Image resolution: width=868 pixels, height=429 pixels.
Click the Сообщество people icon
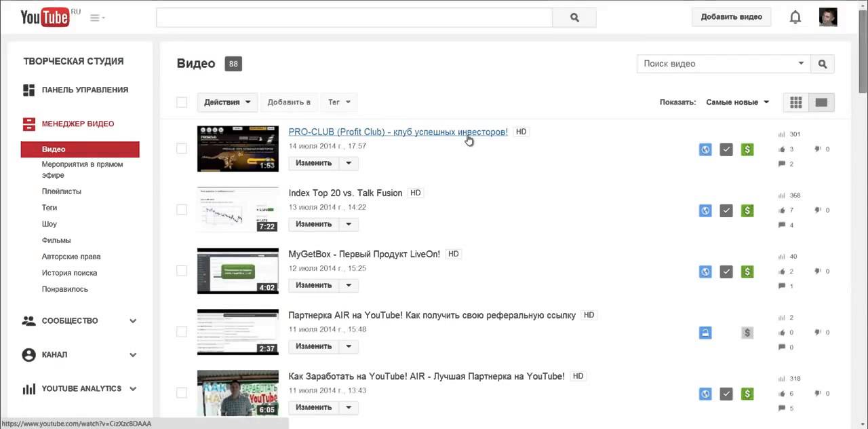(28, 321)
